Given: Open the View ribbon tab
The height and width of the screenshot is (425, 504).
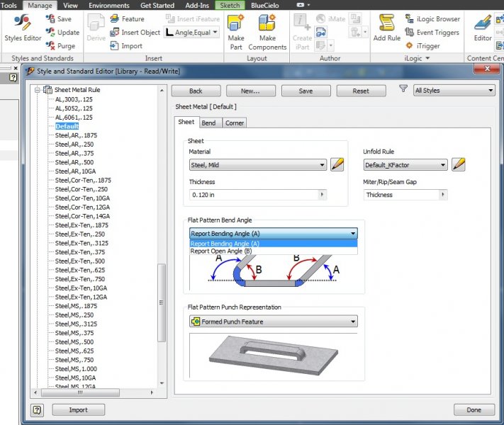Looking at the screenshot, I should [x=70, y=5].
